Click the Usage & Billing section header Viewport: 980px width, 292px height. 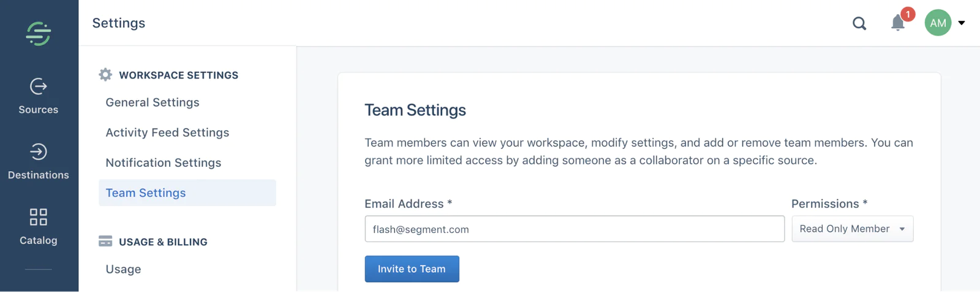pyautogui.click(x=163, y=242)
